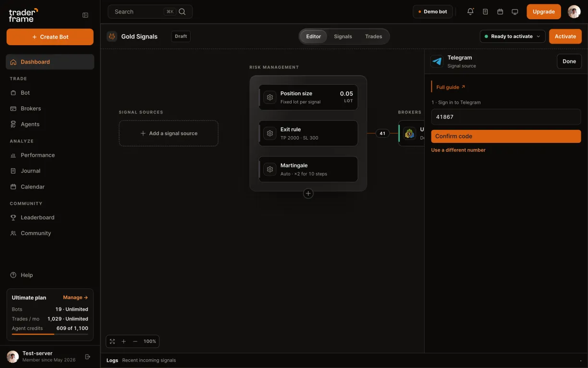
Task: Open Exit rule gear settings
Action: tap(270, 133)
